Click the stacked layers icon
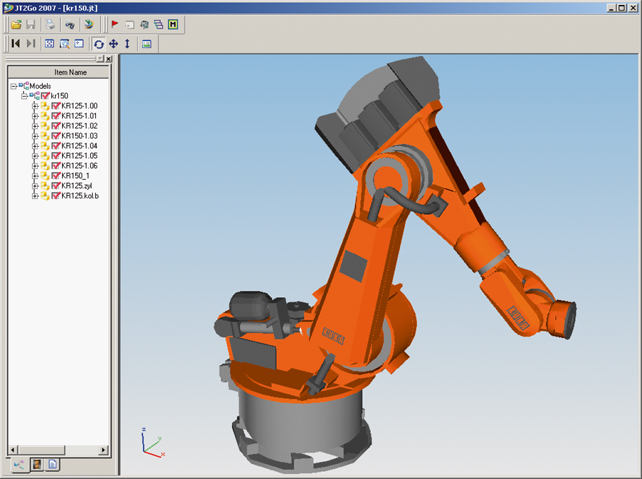The height and width of the screenshot is (479, 642). [158, 25]
